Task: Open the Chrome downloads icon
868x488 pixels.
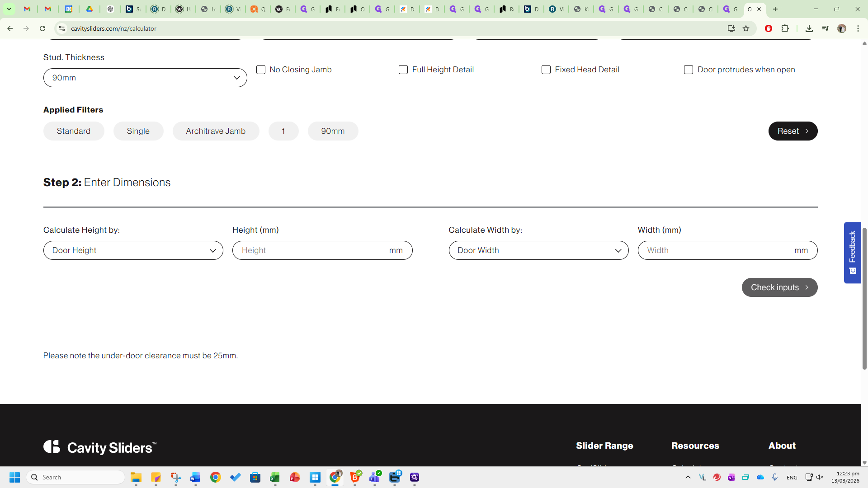Action: [x=809, y=28]
